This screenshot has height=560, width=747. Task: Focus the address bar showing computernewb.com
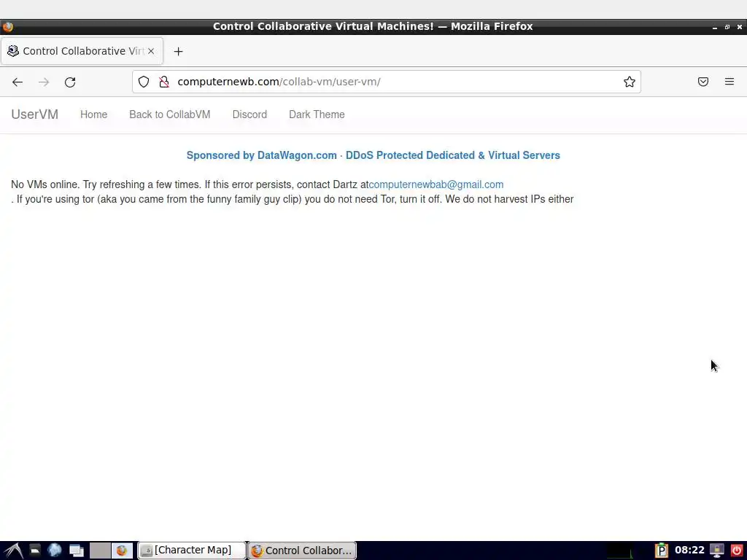click(x=386, y=82)
